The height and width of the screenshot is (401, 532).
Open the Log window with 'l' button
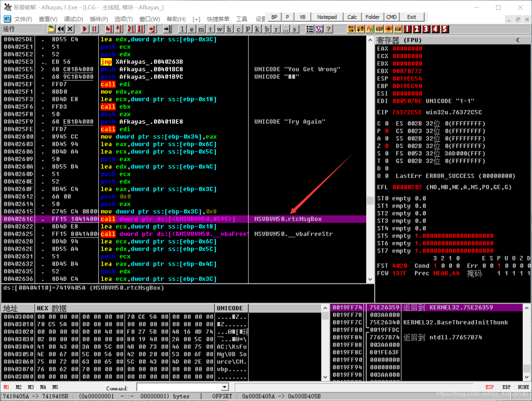pyautogui.click(x=182, y=29)
